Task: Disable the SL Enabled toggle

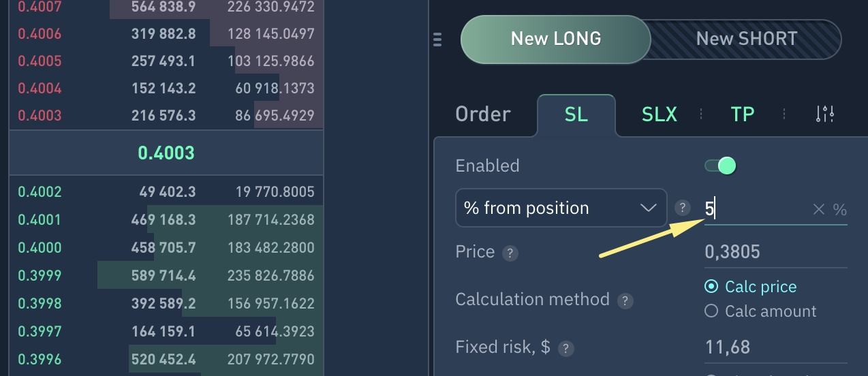Action: [x=720, y=166]
